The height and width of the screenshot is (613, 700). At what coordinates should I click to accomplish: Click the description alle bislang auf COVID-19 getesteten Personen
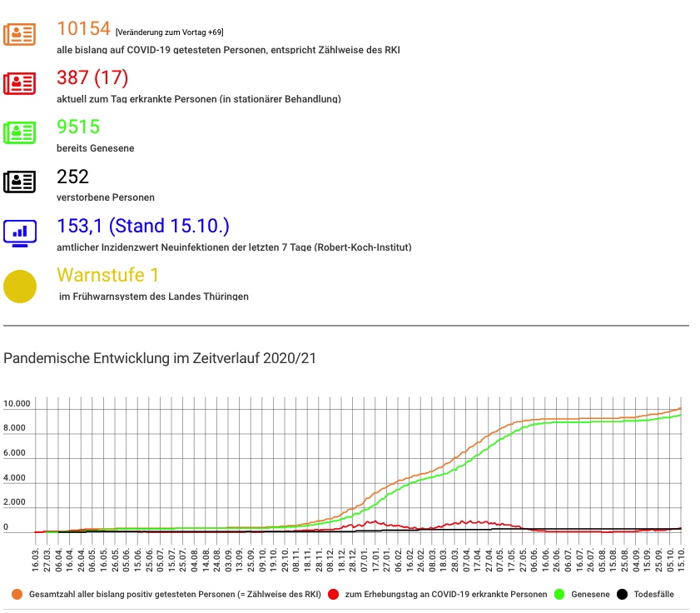click(x=228, y=50)
